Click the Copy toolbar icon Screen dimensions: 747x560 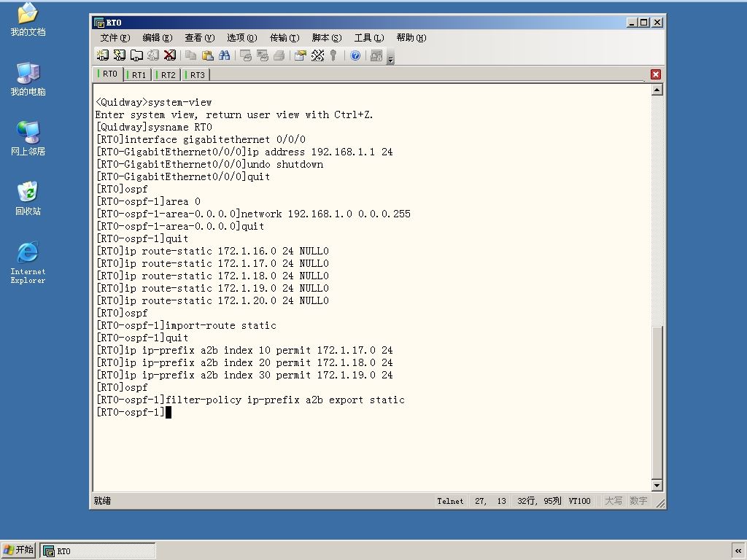tap(190, 55)
